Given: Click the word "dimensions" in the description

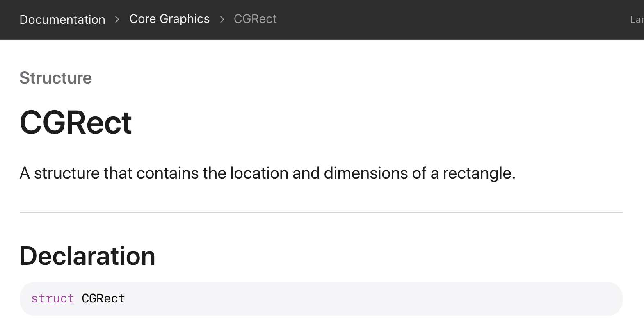Looking at the screenshot, I should point(366,173).
